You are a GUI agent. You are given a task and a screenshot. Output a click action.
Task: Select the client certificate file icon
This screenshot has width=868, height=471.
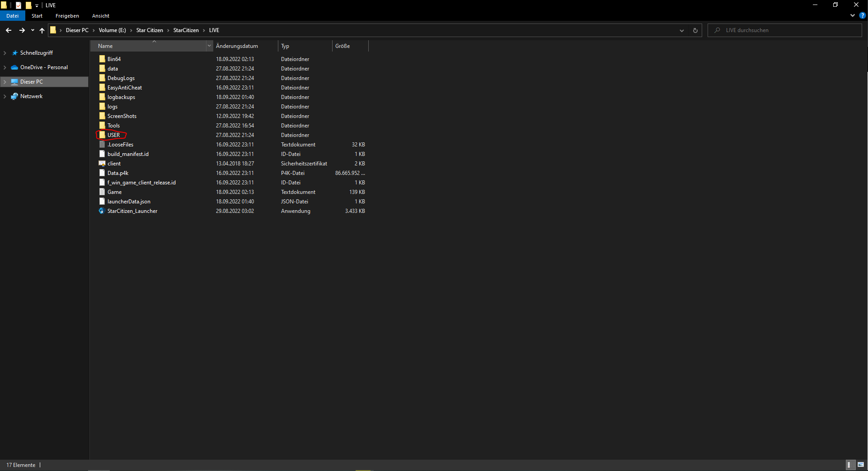[x=102, y=163]
